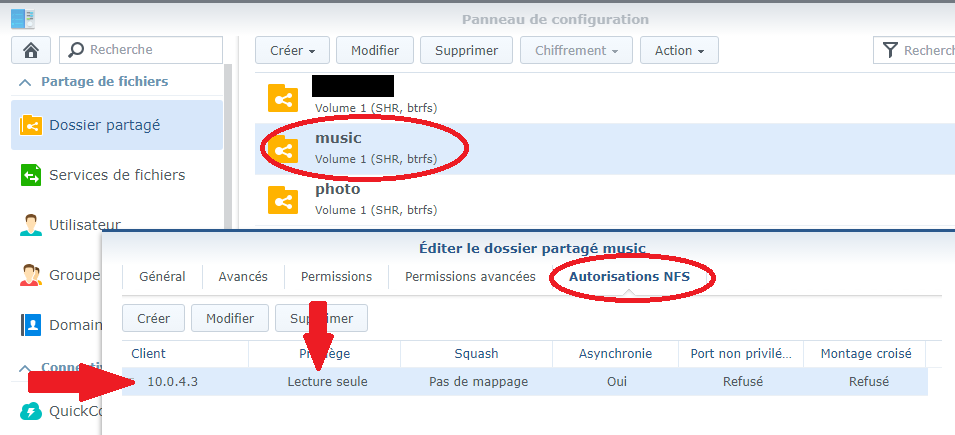Open Services de fichiers icon
The height and width of the screenshot is (435, 955).
pos(31,175)
